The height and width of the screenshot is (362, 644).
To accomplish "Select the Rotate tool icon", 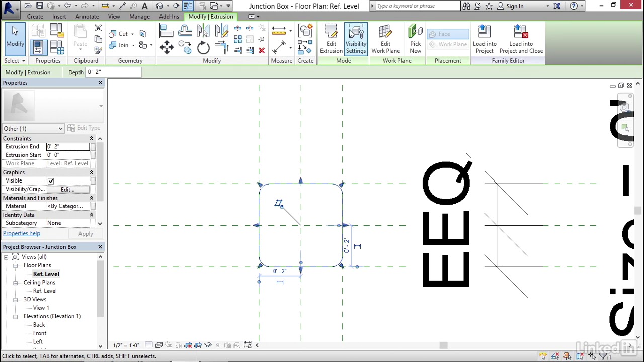I will tap(203, 48).
